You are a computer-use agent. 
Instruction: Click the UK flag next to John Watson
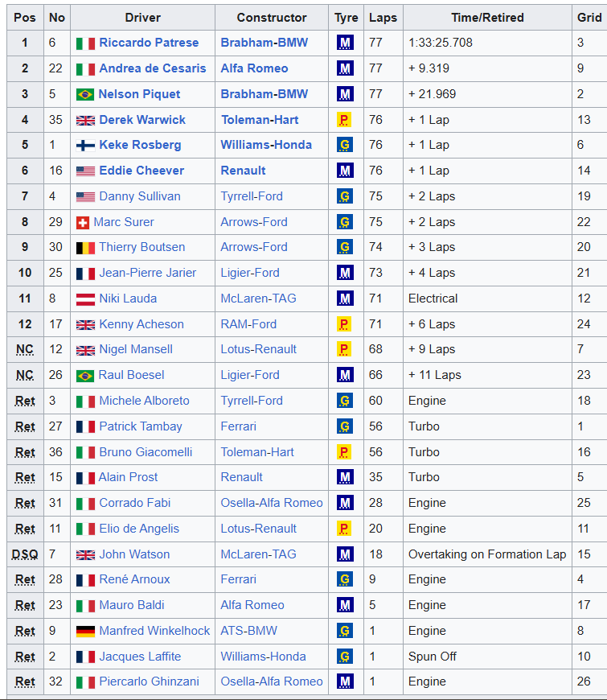(85, 555)
